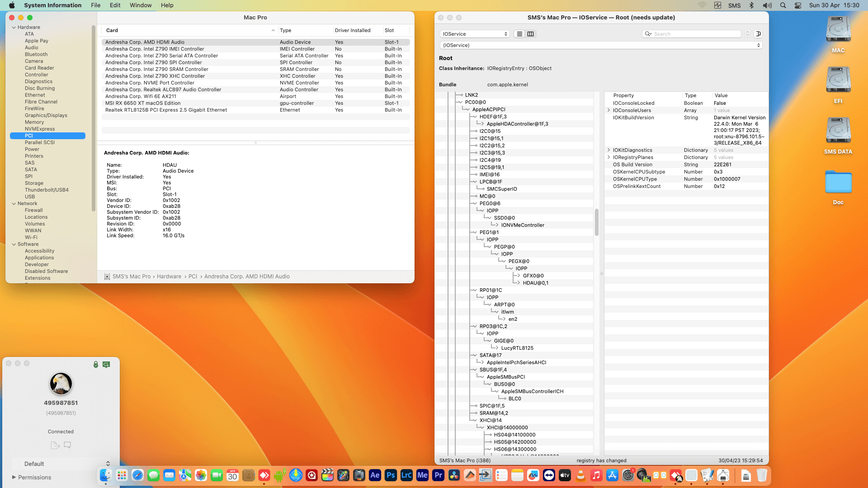The width and height of the screenshot is (868, 488).
Task: Switch IORegistryExplorer to column view icon
Action: (x=531, y=34)
